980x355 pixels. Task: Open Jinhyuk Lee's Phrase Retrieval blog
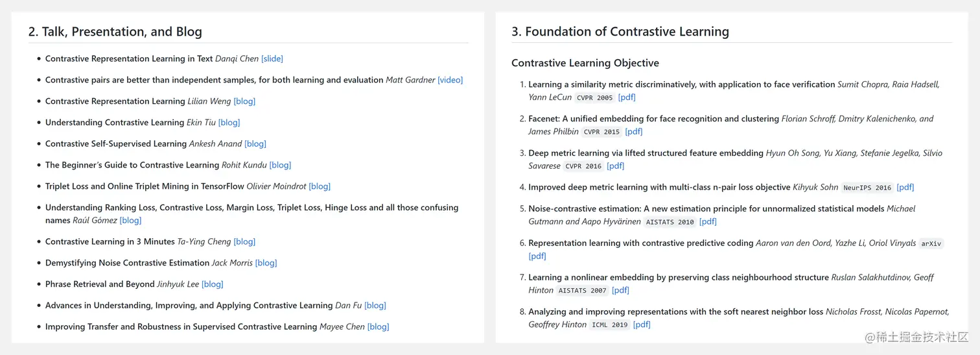[212, 284]
